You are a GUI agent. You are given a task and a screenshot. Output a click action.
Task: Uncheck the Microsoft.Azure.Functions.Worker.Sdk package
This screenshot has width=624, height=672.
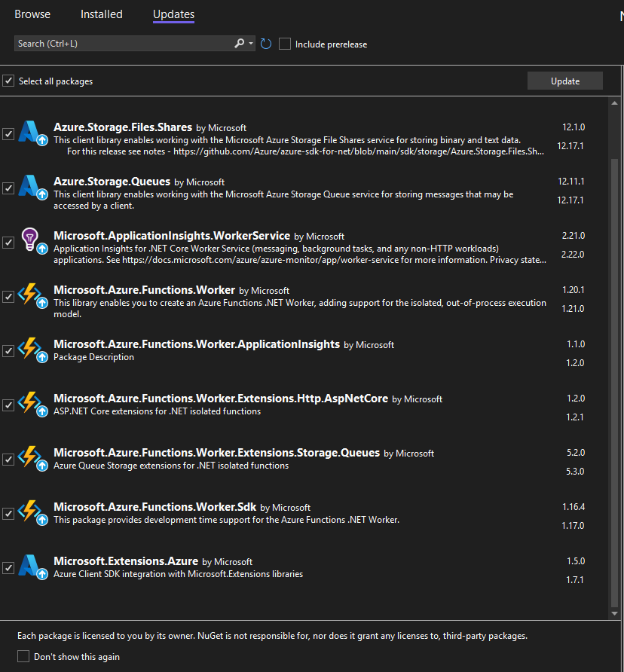pyautogui.click(x=8, y=513)
